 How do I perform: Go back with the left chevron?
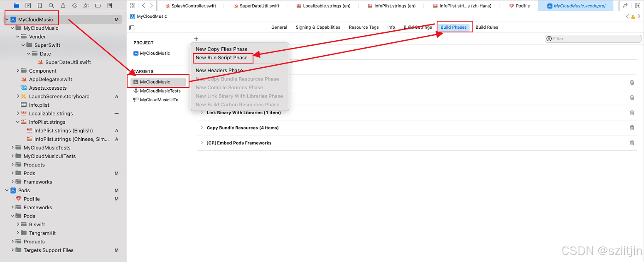click(x=143, y=6)
